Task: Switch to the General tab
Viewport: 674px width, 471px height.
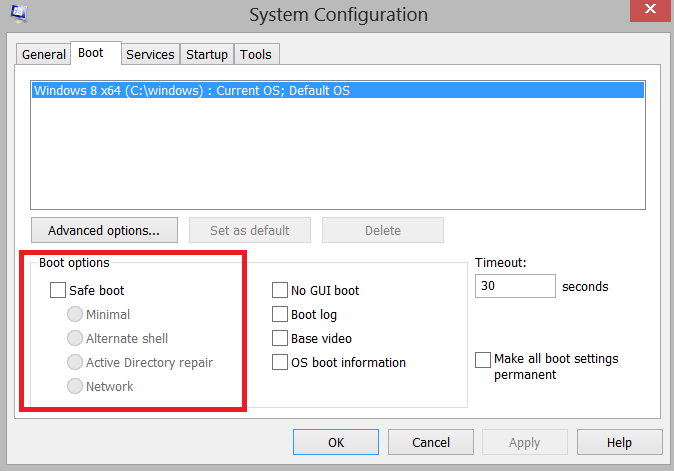Action: tap(43, 55)
